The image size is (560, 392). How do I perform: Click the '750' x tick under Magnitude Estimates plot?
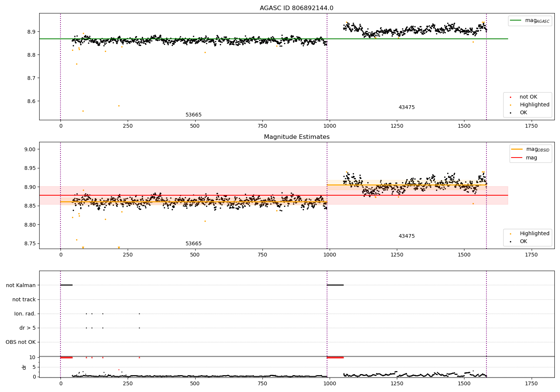(x=262, y=255)
